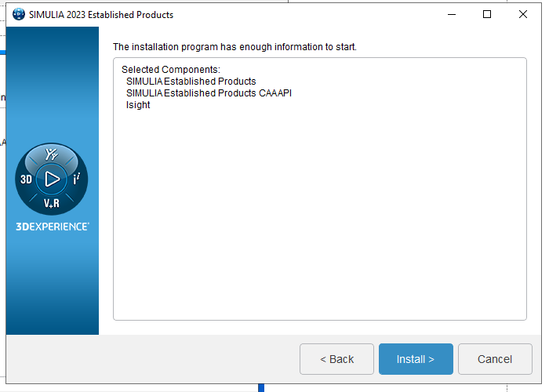
Task: Cancel the SIMULIA installation
Action: tap(495, 359)
